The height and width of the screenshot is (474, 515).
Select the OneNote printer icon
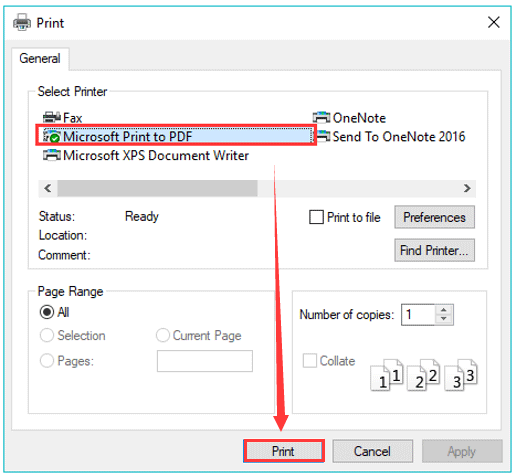[321, 118]
